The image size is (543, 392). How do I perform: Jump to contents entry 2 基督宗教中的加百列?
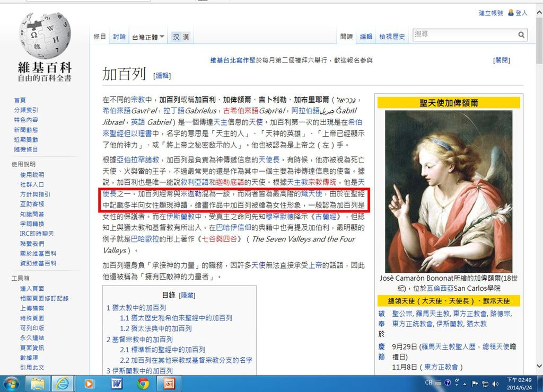coord(139,340)
